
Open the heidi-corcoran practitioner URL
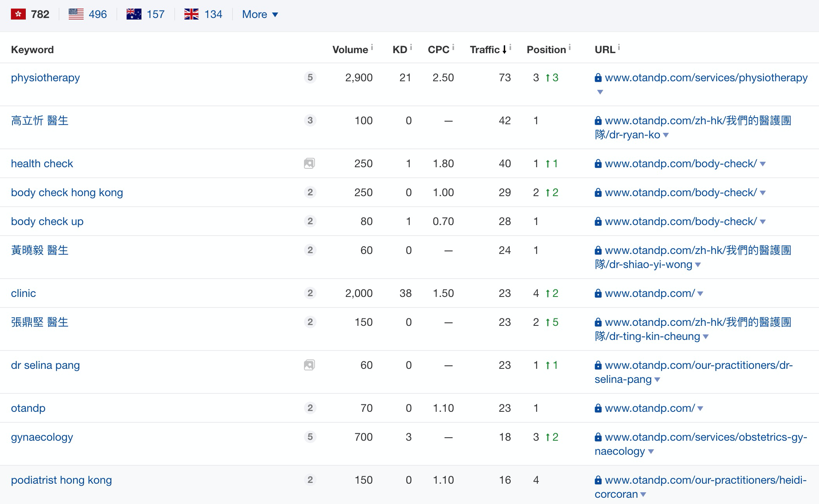[701, 487]
